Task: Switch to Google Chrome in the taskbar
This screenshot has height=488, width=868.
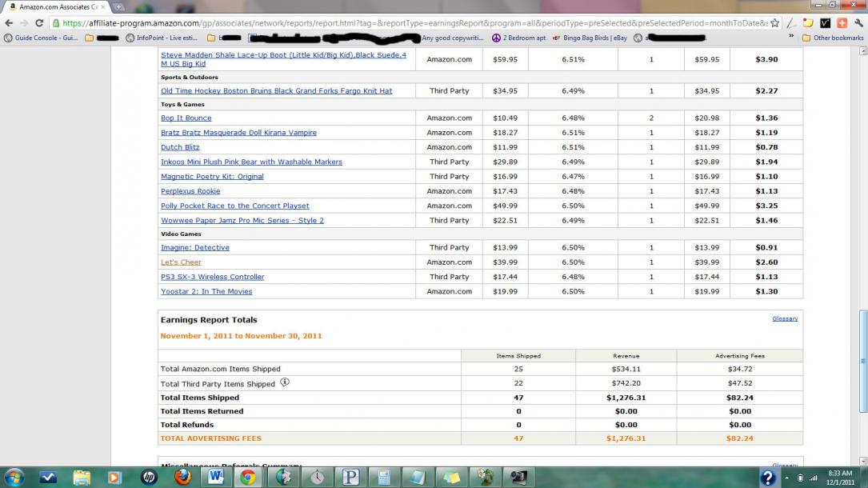Action: coord(248,478)
